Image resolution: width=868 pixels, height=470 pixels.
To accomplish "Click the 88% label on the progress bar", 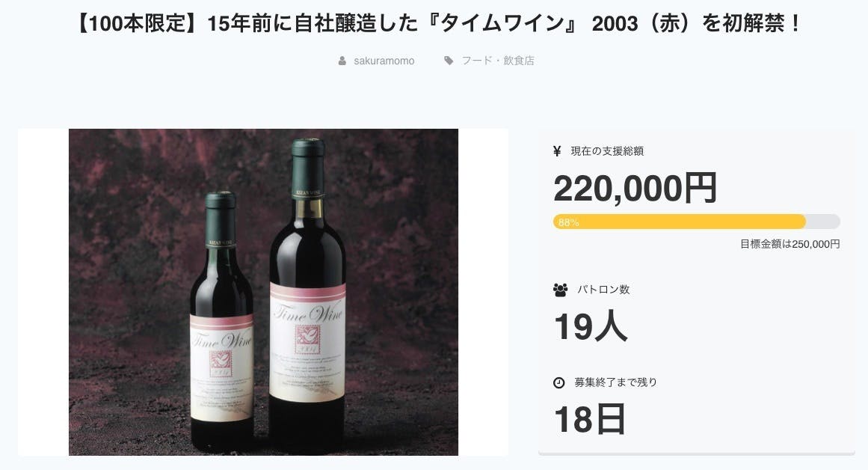I will click(569, 222).
